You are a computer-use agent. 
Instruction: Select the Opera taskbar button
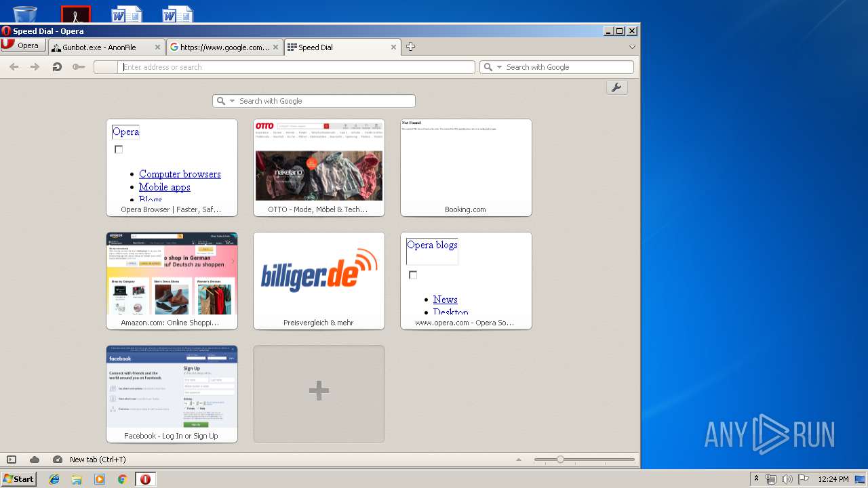click(145, 479)
